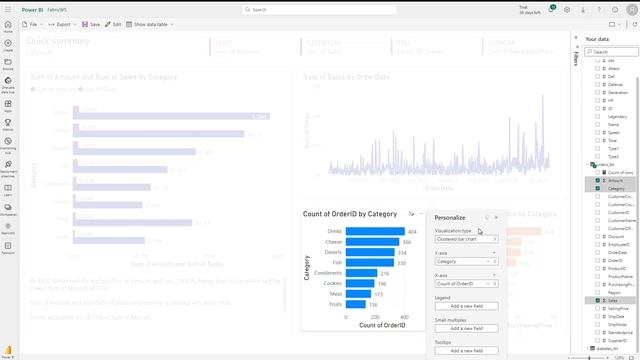Check the Discount field checkbox
The width and height of the screenshot is (640, 360).
[598, 236]
